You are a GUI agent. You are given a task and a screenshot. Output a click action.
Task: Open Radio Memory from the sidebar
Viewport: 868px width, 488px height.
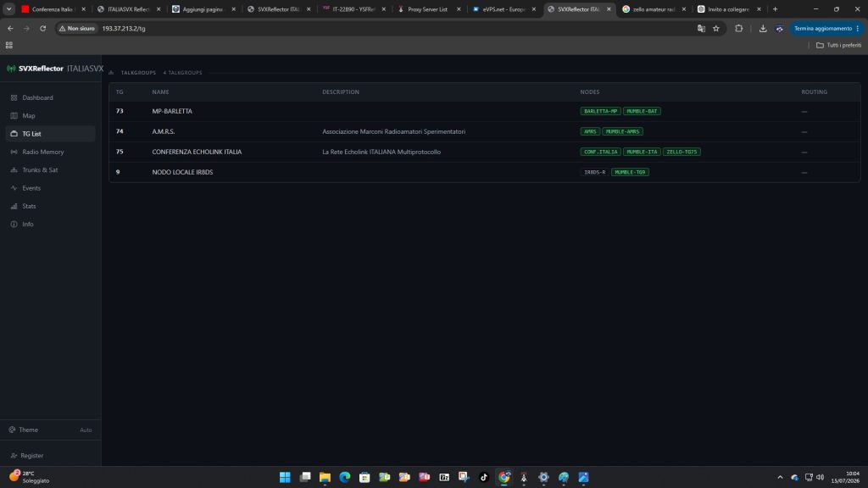point(50,152)
